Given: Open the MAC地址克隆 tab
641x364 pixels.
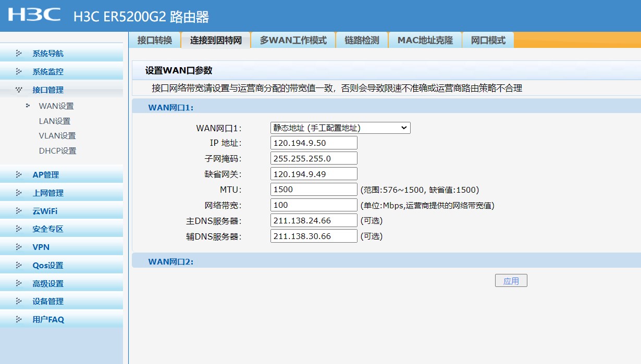Looking at the screenshot, I should (x=425, y=40).
